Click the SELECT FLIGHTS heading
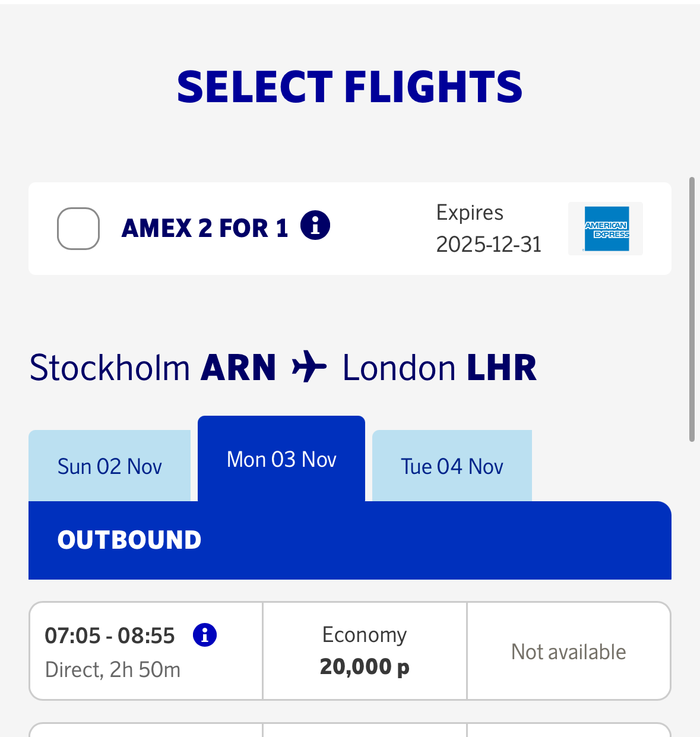Image resolution: width=700 pixels, height=737 pixels. click(350, 87)
